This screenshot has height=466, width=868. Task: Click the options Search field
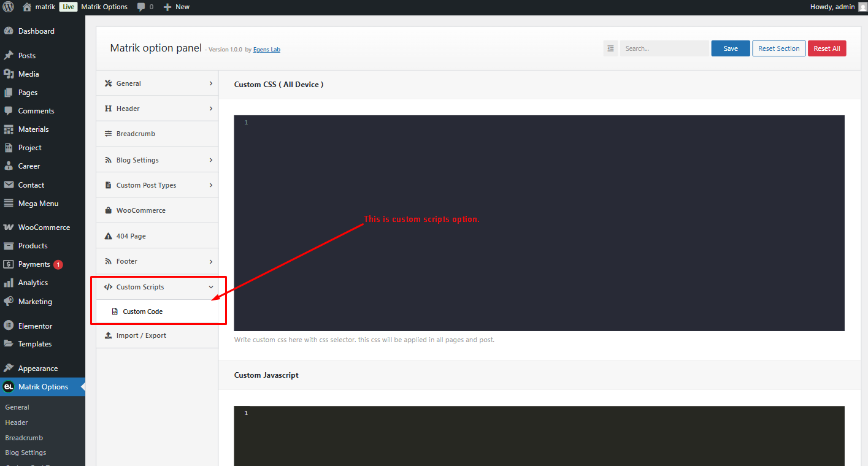point(664,48)
